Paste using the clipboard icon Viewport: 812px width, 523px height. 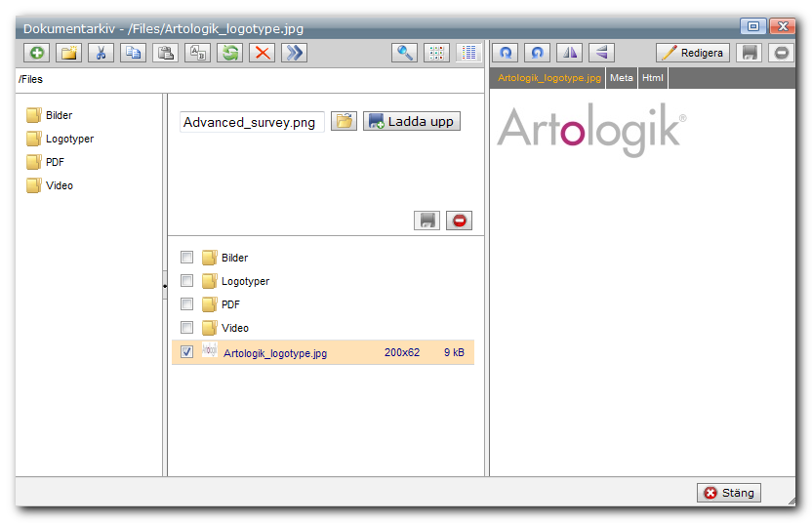coord(165,53)
